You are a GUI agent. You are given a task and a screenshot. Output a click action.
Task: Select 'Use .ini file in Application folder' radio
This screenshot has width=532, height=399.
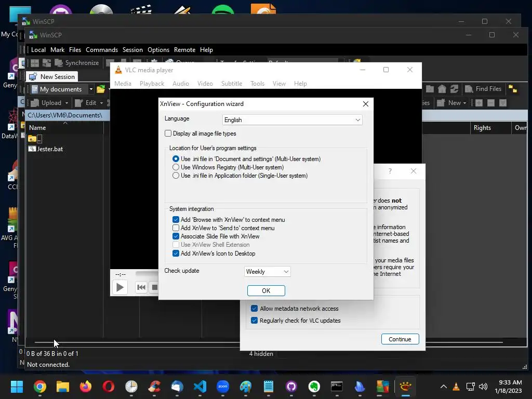click(x=176, y=176)
